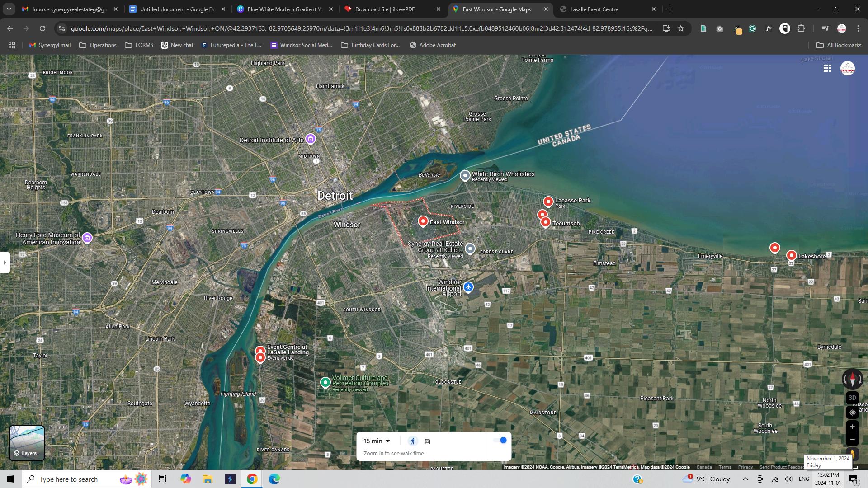Select walking travel mode
The width and height of the screenshot is (868, 488).
[412, 441]
